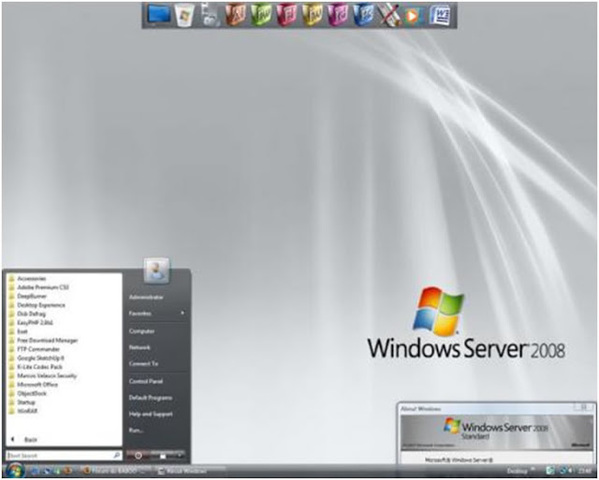Open Help and Support

pyautogui.click(x=151, y=414)
